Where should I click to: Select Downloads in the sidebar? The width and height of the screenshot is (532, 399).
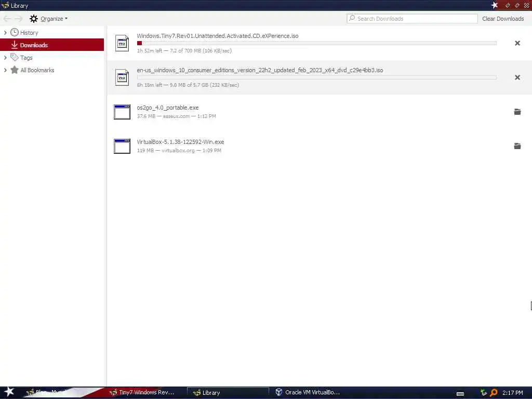[52, 45]
